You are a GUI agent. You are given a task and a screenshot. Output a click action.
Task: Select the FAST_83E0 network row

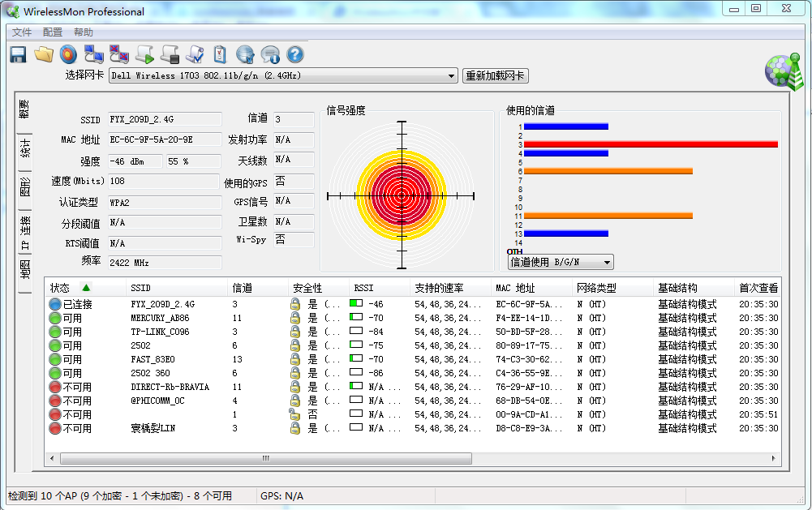tap(413, 359)
